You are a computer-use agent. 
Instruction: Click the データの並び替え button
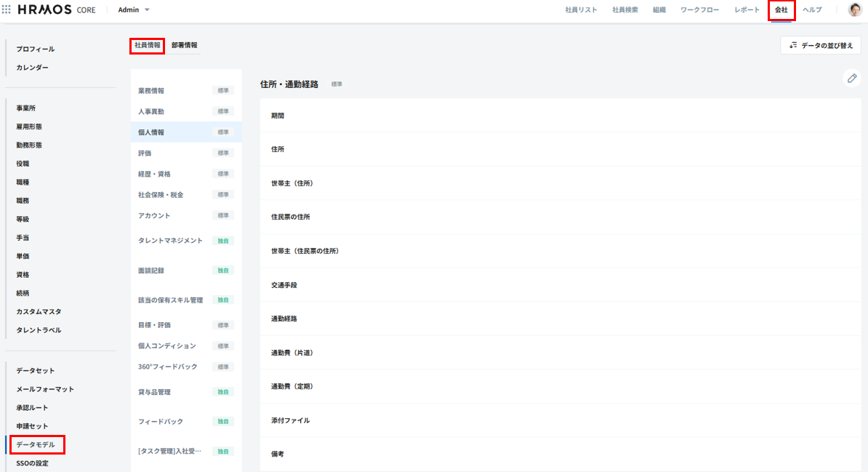pyautogui.click(x=821, y=45)
